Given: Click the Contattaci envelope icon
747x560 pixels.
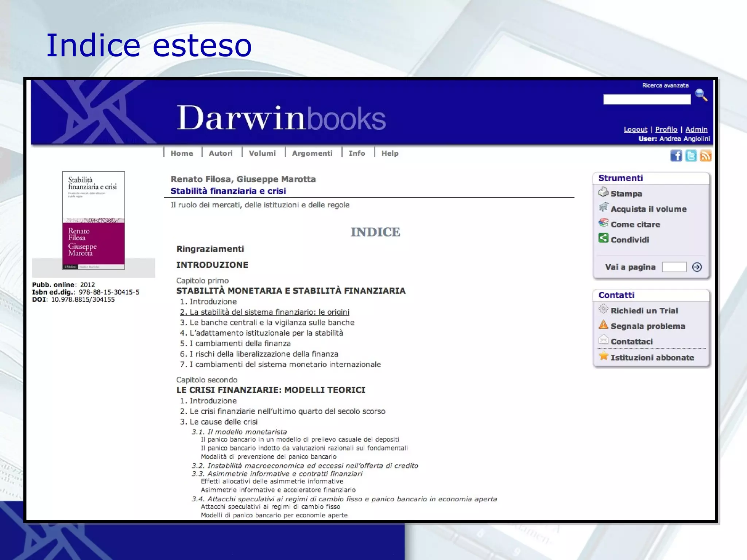Looking at the screenshot, I should (x=603, y=340).
